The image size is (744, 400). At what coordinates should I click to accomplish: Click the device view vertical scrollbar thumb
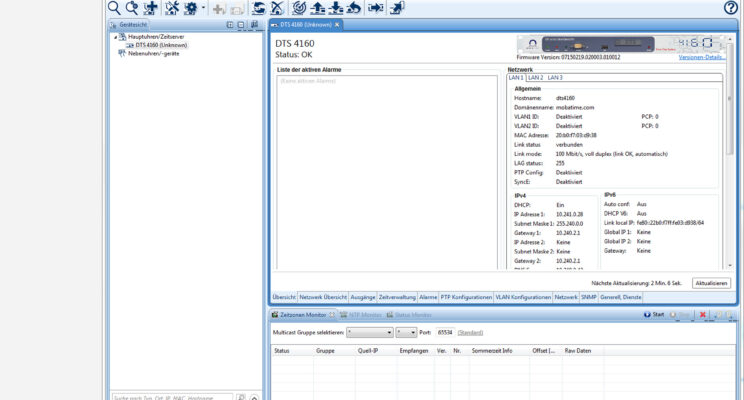tap(730, 99)
